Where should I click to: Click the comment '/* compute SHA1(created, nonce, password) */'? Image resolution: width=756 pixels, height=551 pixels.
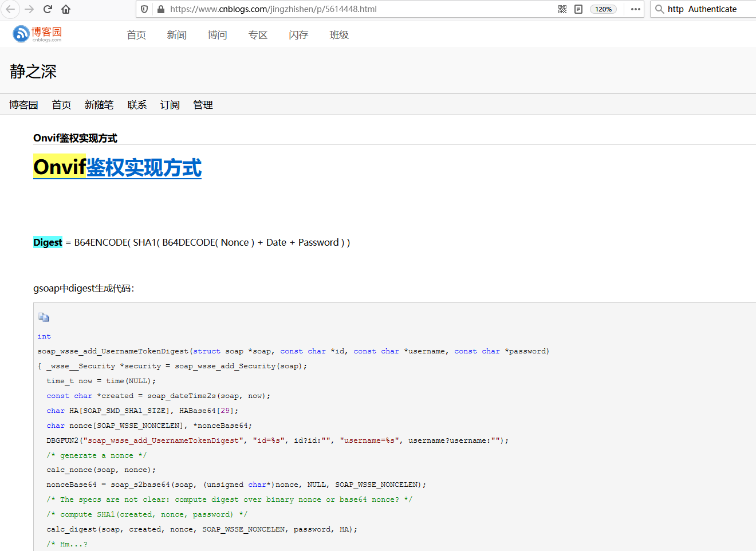147,514
